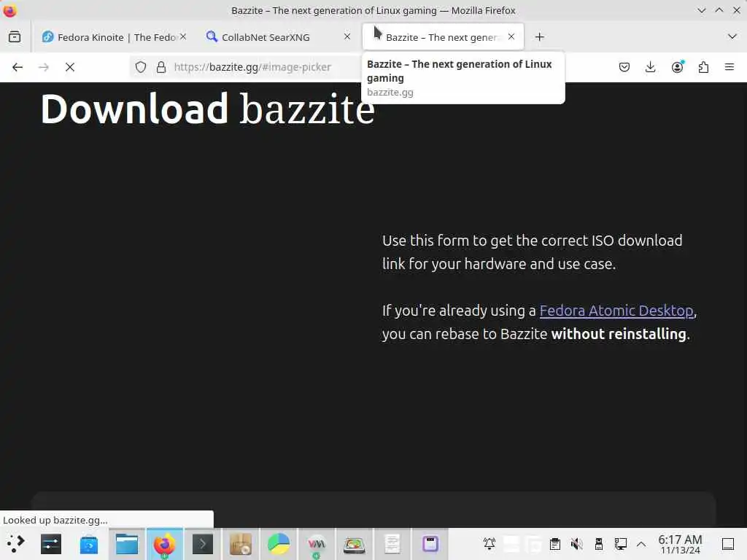This screenshot has height=560, width=747.
Task: Open System Settings from the taskbar
Action: [x=51, y=544]
